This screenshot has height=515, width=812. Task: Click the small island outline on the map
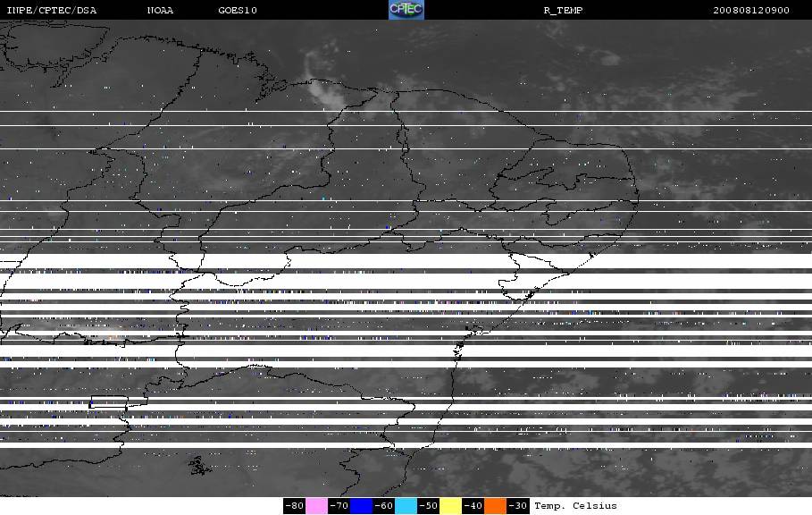pos(199,466)
